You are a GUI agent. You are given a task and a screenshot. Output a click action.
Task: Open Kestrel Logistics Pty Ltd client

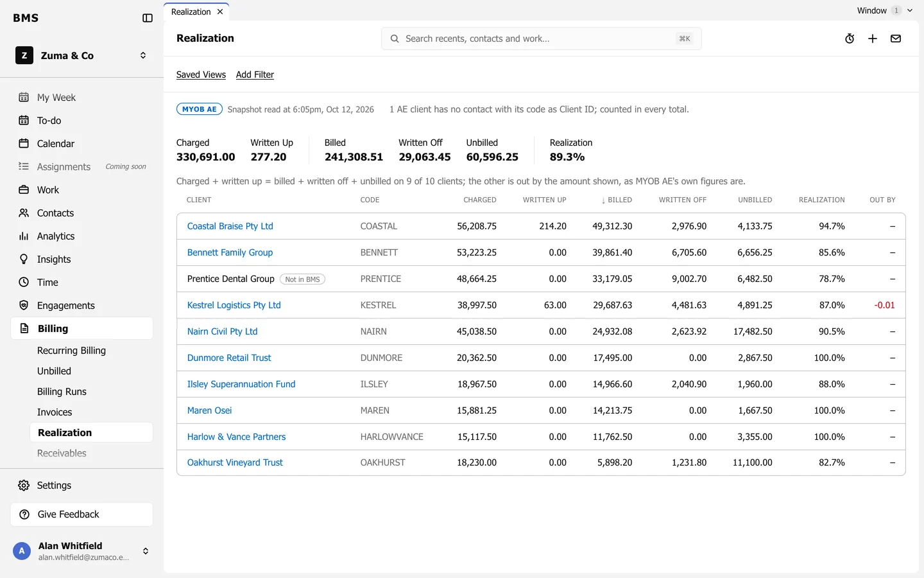(234, 305)
